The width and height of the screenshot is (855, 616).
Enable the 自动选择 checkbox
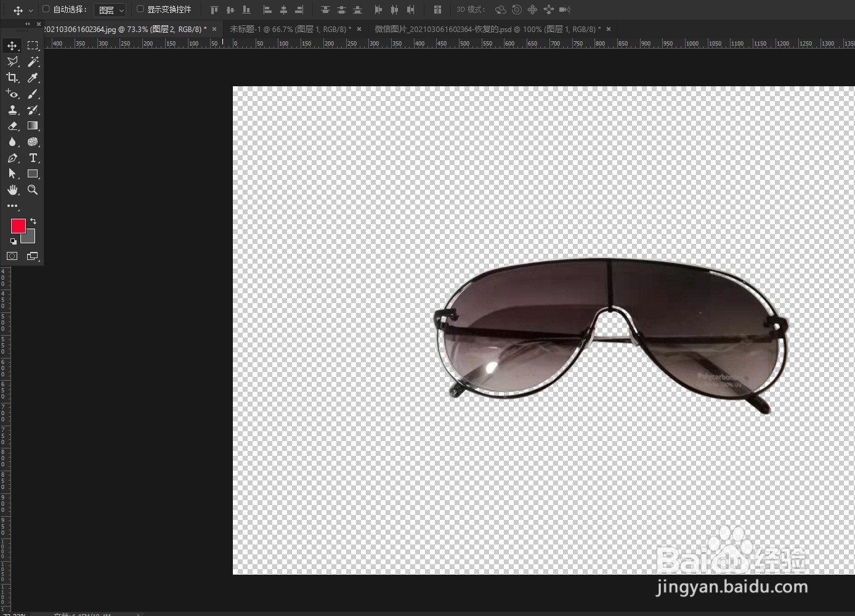pyautogui.click(x=46, y=9)
